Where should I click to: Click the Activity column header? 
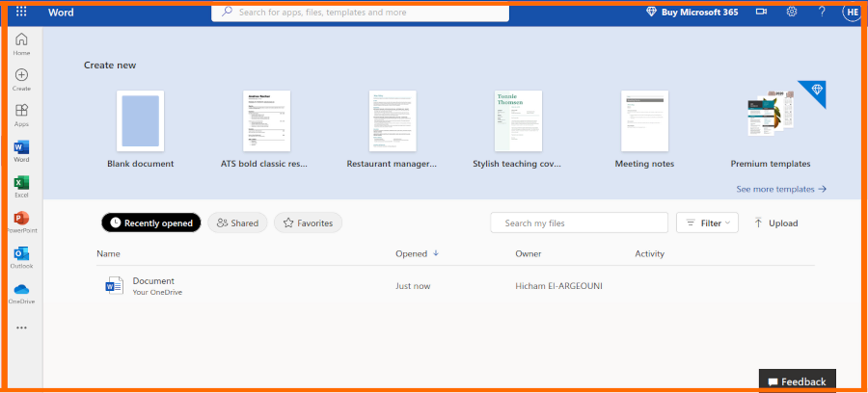point(649,253)
